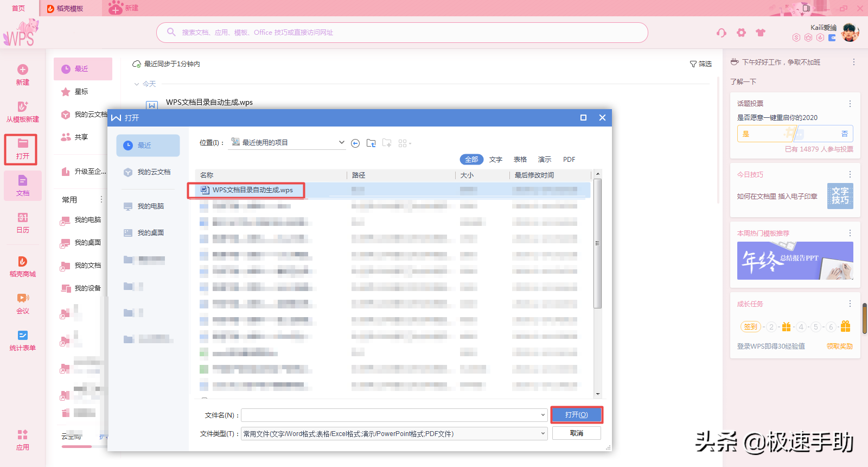The image size is (868, 467).
Task: Click the back arrow icon in open dialog
Action: (x=355, y=143)
